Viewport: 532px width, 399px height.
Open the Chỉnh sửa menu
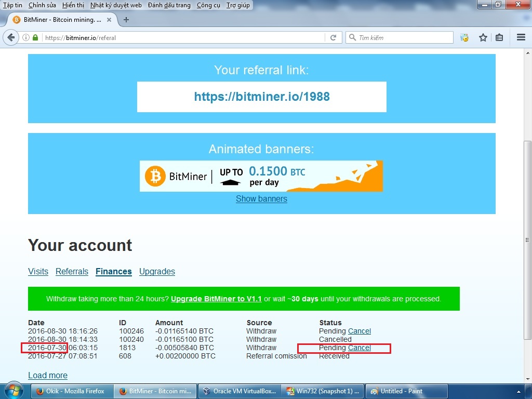click(42, 5)
